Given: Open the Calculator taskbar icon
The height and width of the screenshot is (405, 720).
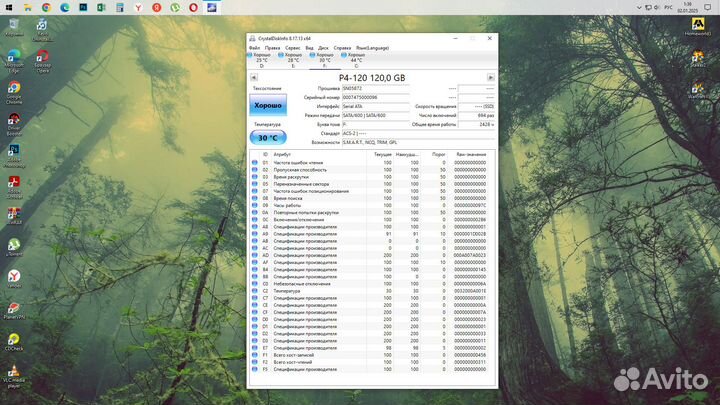Looking at the screenshot, I should [120, 7].
